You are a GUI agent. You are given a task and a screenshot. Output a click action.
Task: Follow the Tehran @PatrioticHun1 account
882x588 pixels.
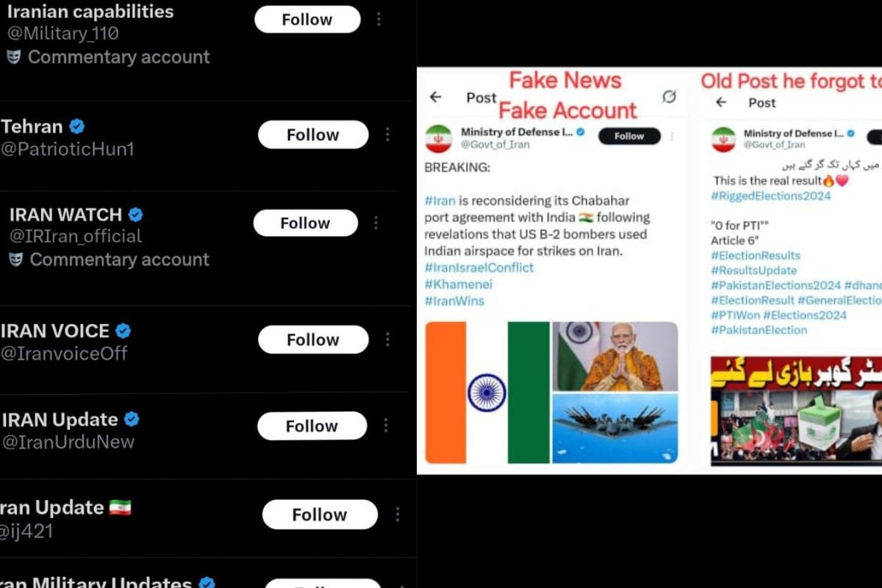click(x=313, y=135)
